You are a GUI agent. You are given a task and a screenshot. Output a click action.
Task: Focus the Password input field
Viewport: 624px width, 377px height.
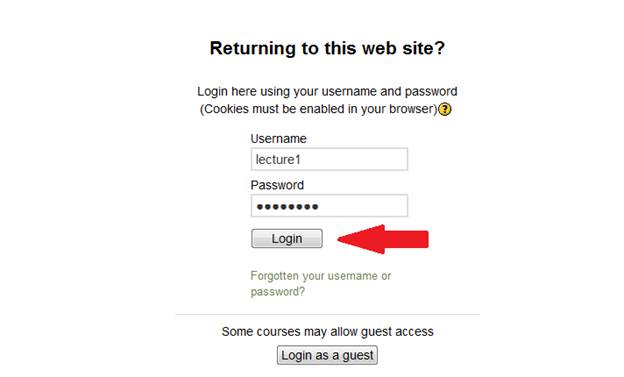(x=329, y=206)
